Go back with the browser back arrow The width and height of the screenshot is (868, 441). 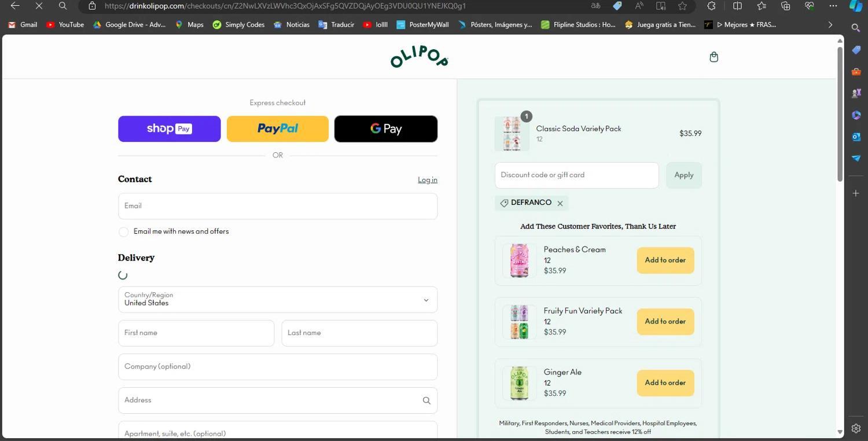(15, 6)
